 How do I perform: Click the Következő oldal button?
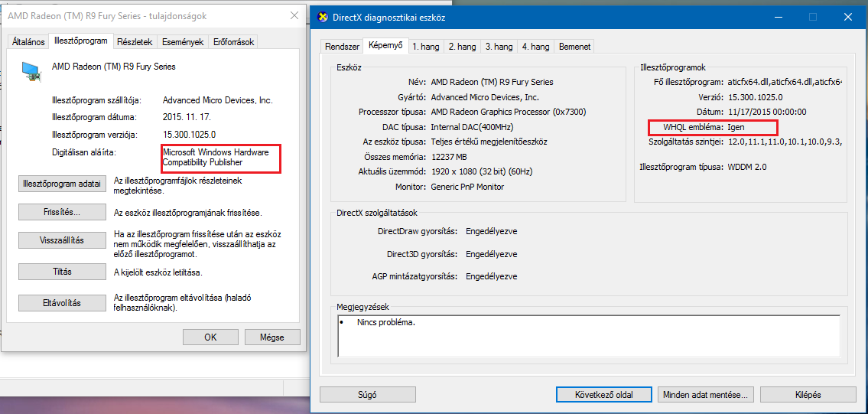604,395
